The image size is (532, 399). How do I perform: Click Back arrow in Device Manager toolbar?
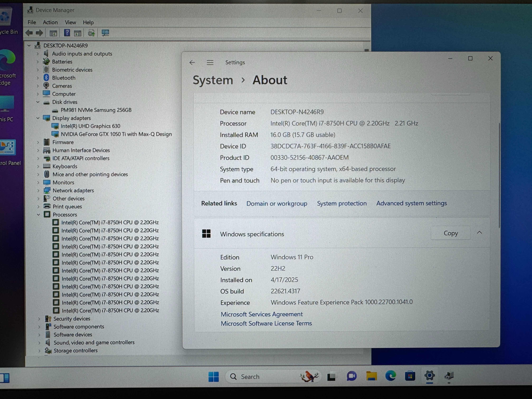[x=29, y=33]
